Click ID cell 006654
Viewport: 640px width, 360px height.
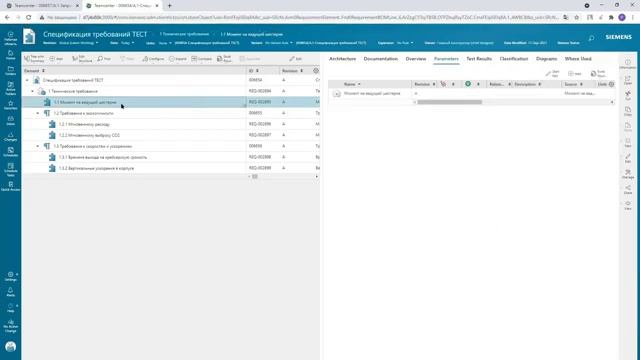point(256,80)
